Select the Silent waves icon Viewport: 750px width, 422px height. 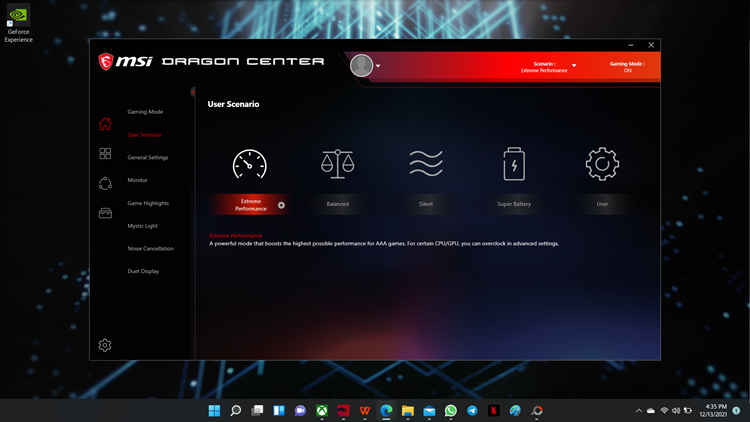[426, 164]
